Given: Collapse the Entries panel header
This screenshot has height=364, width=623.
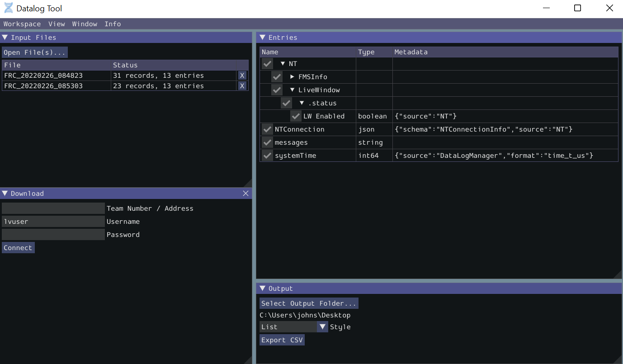Looking at the screenshot, I should click(262, 38).
